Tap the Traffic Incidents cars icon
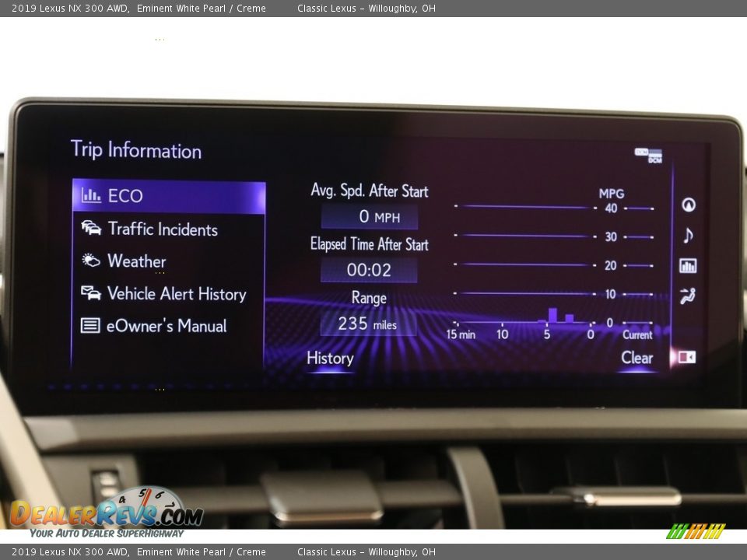The width and height of the screenshot is (747, 560). tap(91, 228)
